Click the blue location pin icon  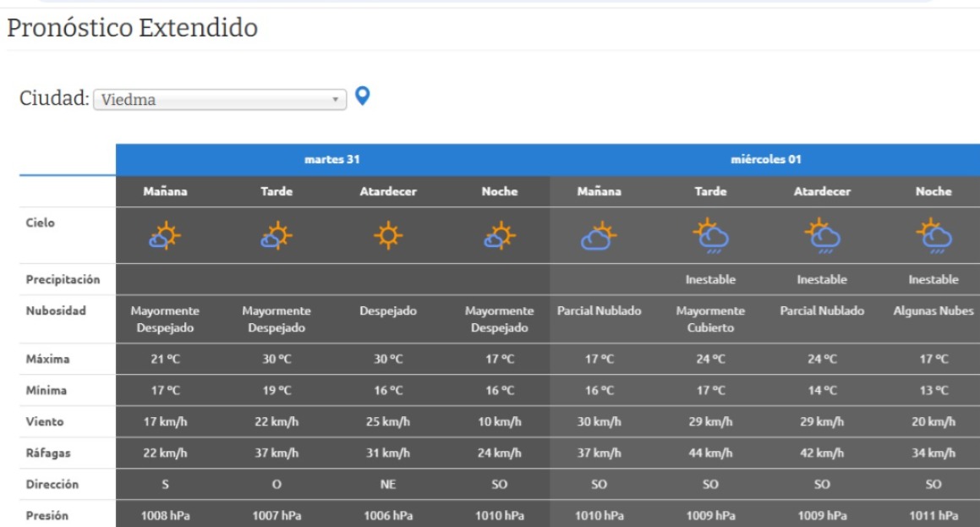(362, 96)
